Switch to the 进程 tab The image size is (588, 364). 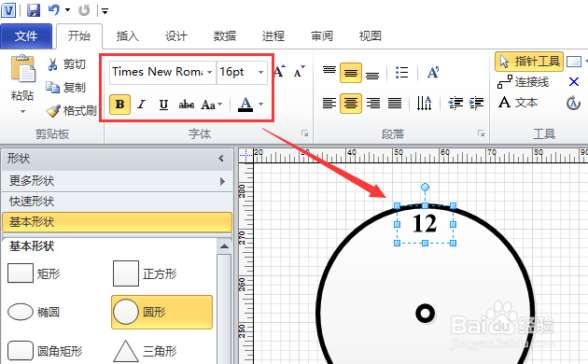[x=273, y=36]
